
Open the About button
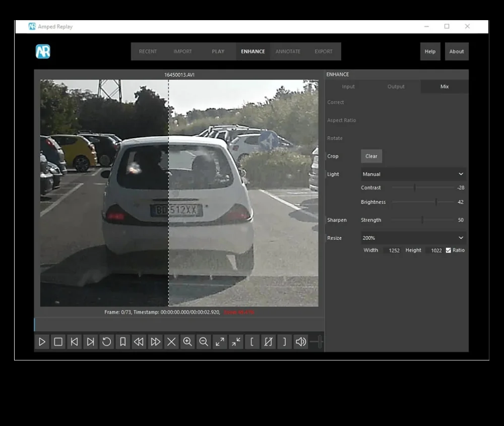pos(457,51)
